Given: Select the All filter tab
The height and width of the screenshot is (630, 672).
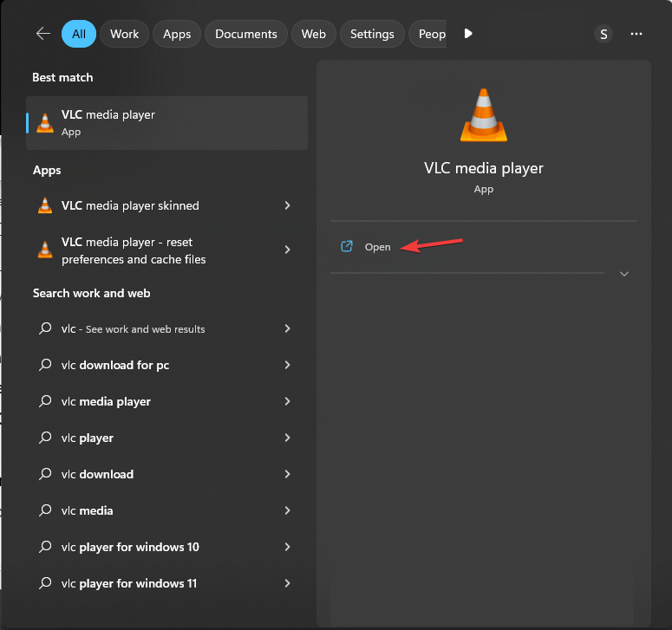Looking at the screenshot, I should coord(79,34).
